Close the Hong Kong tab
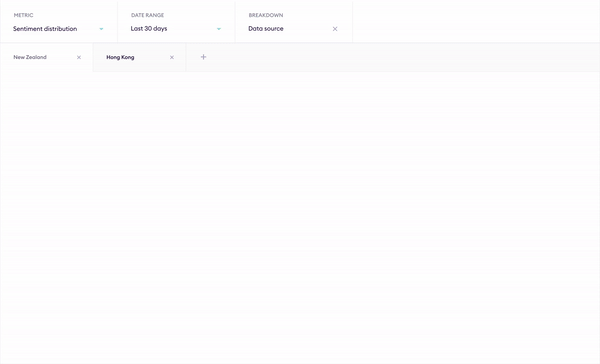This screenshot has width=600, height=364. pyautogui.click(x=172, y=57)
